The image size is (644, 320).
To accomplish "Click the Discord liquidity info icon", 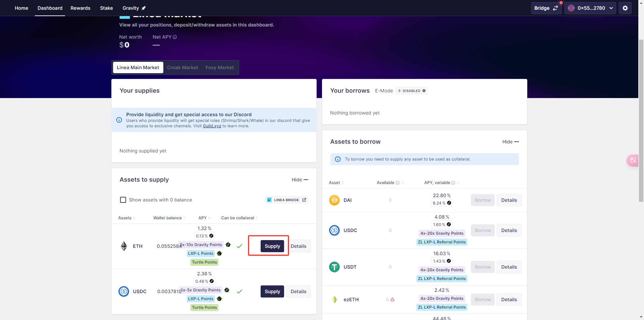I will pos(119,120).
